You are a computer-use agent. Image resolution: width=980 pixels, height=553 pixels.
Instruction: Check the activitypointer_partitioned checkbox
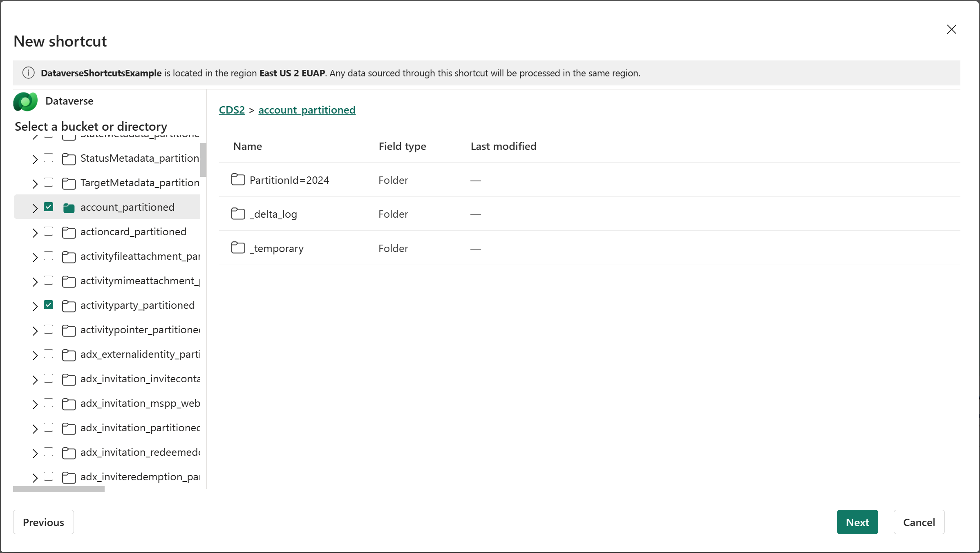[49, 330]
